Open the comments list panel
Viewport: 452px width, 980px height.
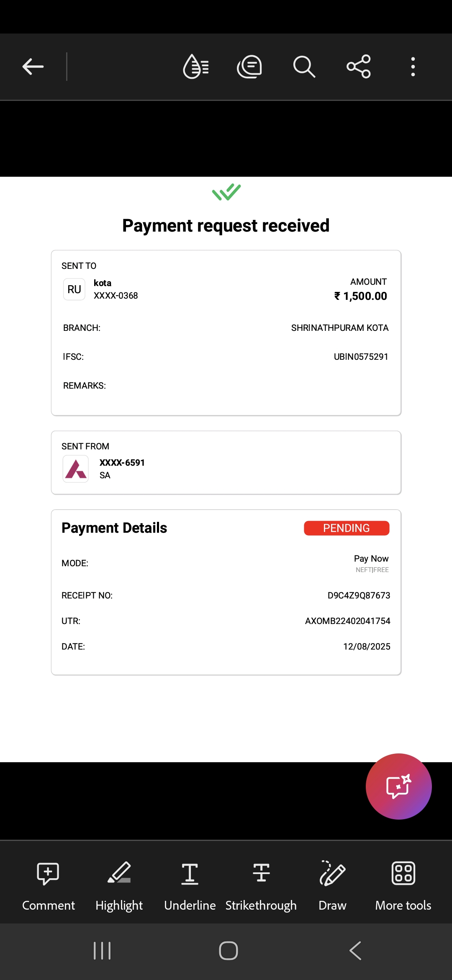(x=249, y=67)
